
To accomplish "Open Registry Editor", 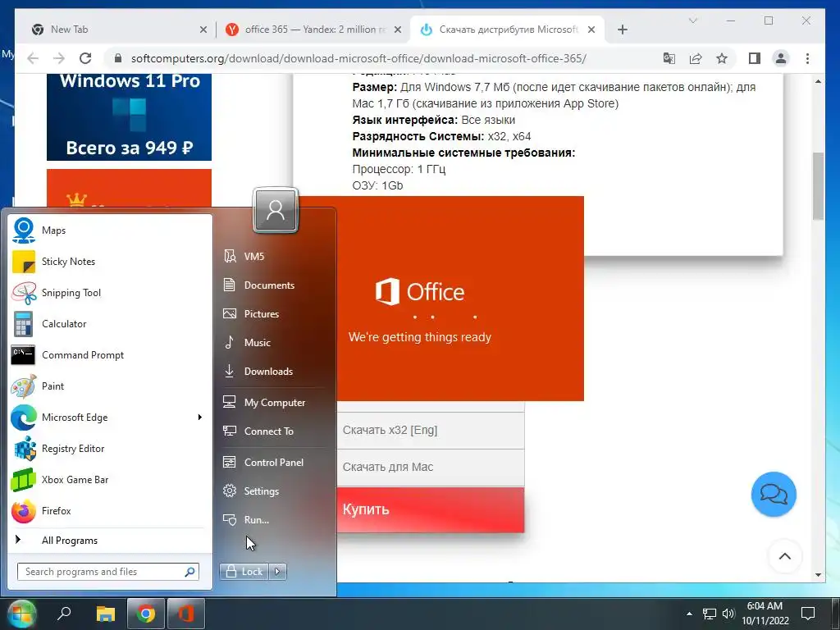I will tap(110, 449).
